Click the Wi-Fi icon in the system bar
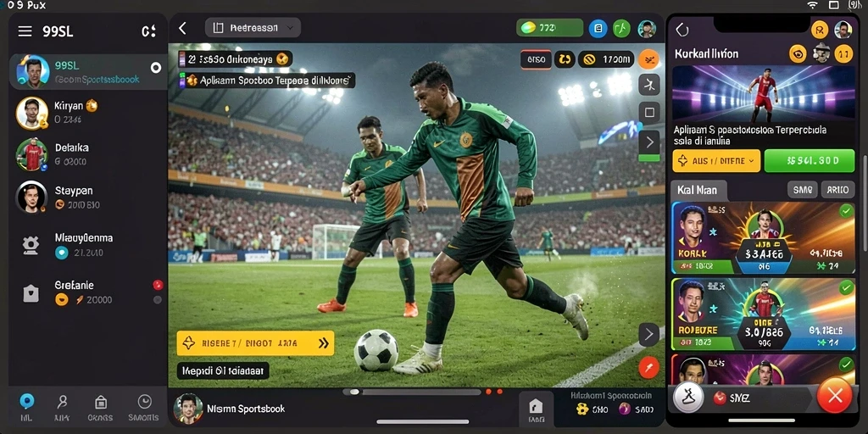This screenshot has height=434, width=868. click(x=812, y=5)
